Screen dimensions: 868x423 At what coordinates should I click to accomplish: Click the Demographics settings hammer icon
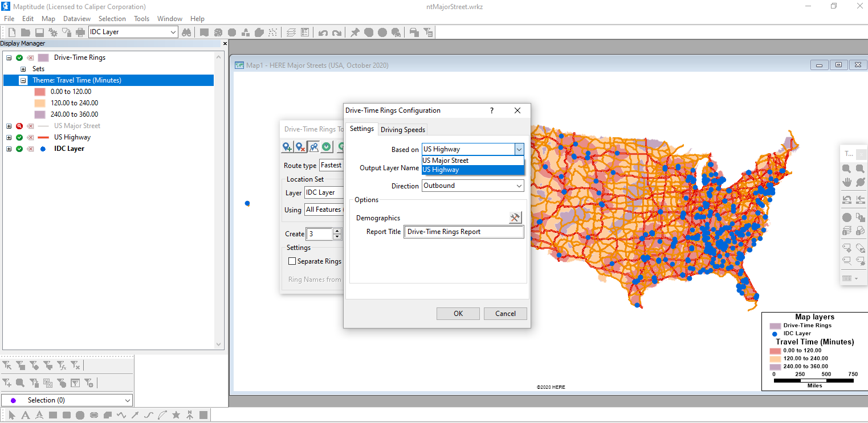point(515,217)
